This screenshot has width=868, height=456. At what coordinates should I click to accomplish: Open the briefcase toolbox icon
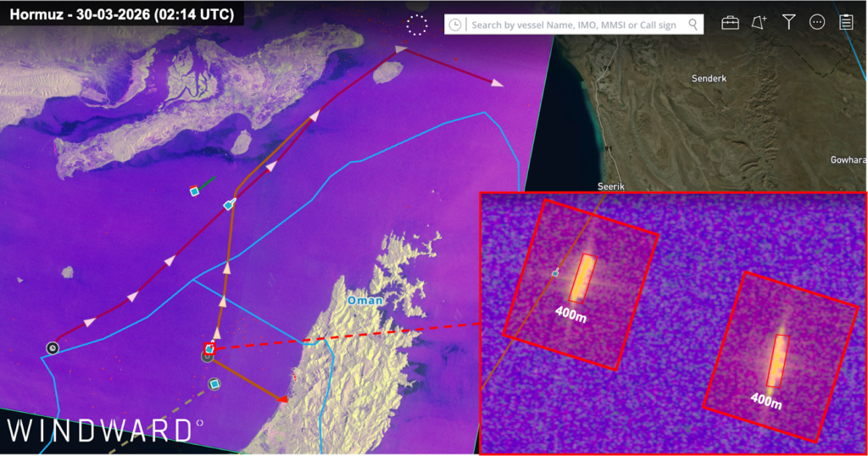tap(730, 23)
